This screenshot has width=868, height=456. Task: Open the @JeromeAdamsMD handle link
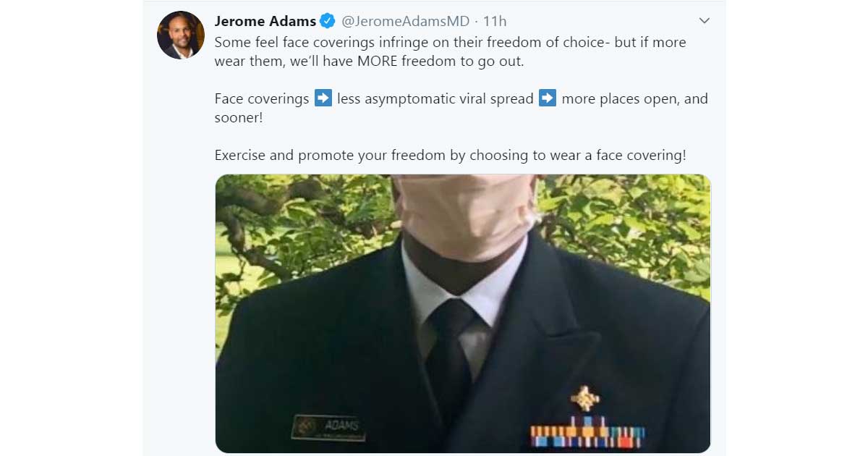point(406,21)
